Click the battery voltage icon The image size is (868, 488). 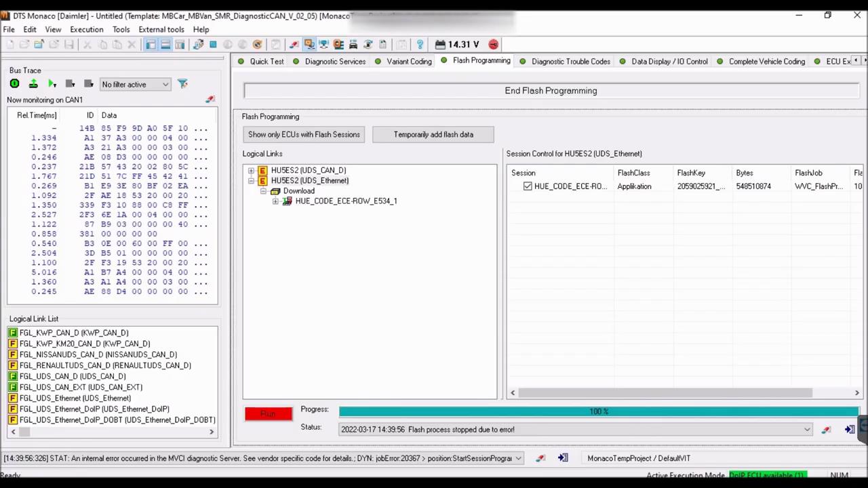coord(440,45)
